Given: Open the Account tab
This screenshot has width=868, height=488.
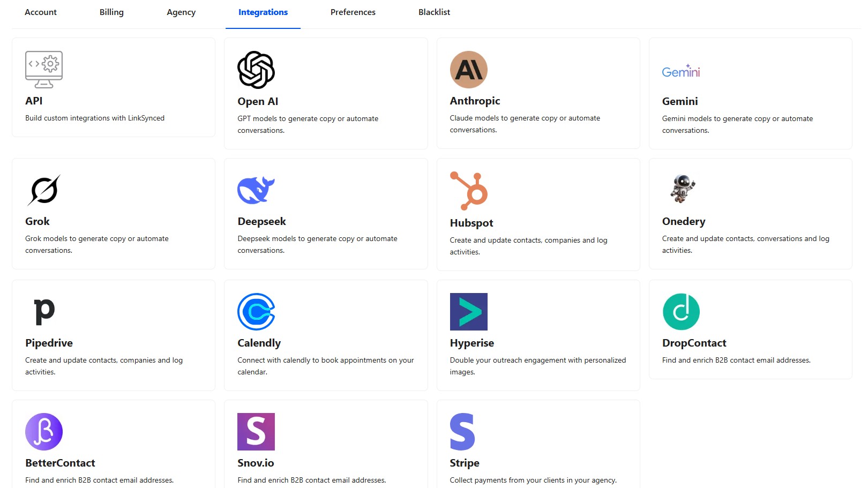Looking at the screenshot, I should (41, 12).
